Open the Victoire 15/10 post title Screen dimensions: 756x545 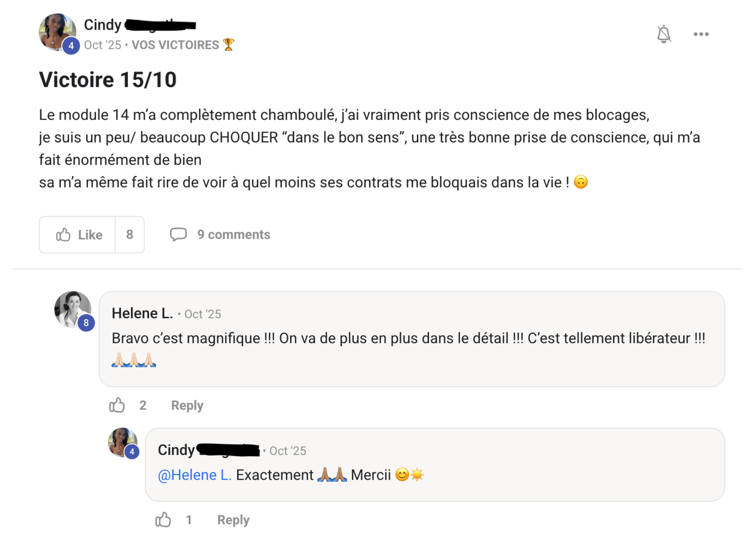tap(108, 80)
